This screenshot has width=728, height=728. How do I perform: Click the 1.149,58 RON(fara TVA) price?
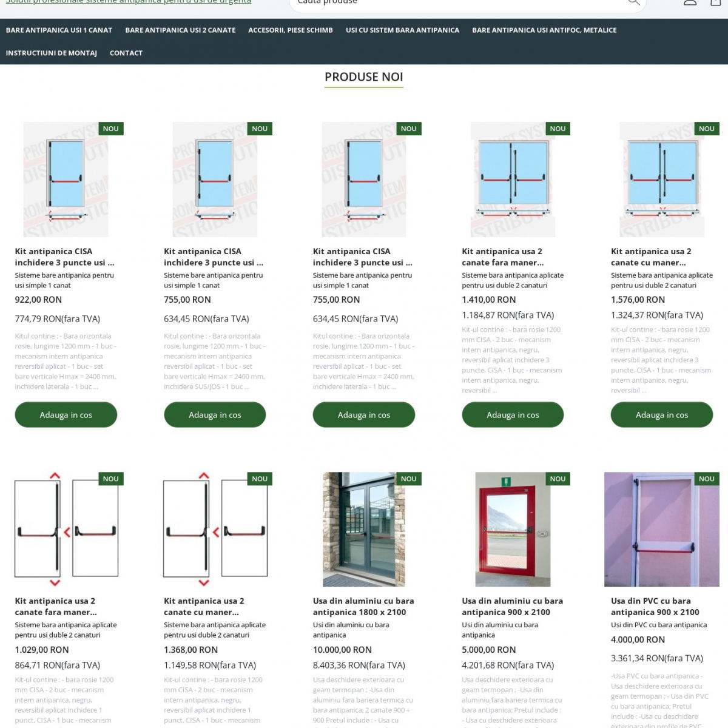[x=210, y=665]
